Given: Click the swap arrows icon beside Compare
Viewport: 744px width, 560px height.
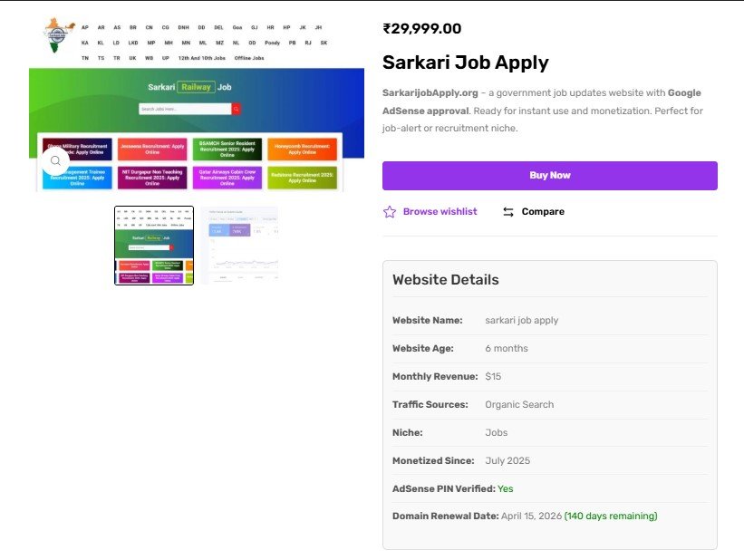Looking at the screenshot, I should pyautogui.click(x=508, y=212).
